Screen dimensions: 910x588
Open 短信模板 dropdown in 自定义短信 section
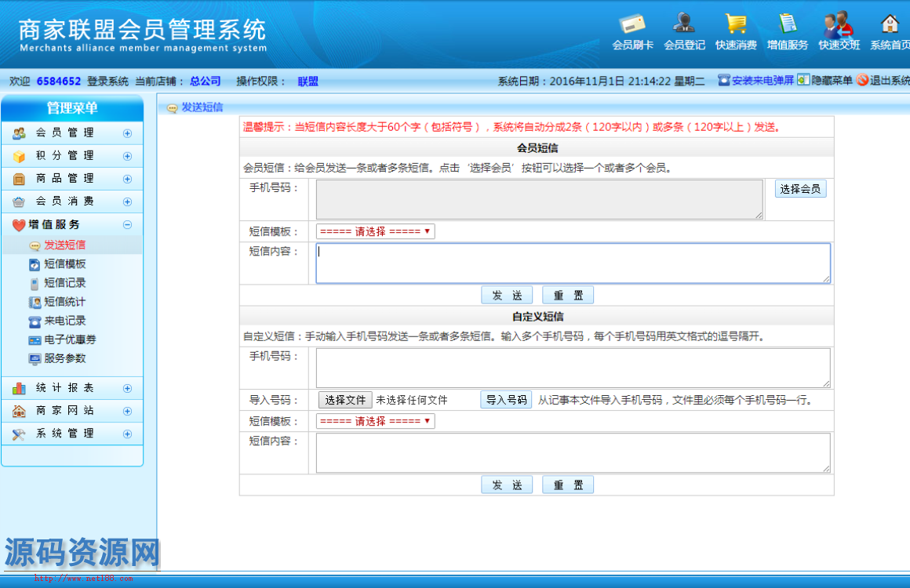(x=376, y=421)
